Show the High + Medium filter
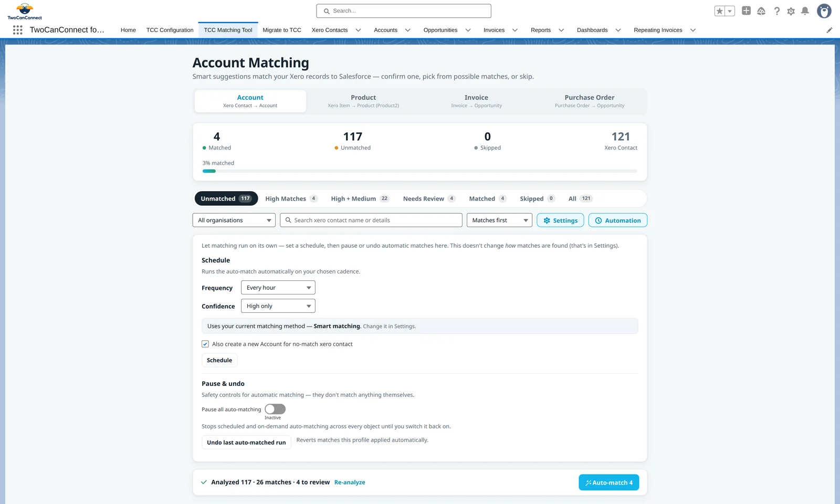This screenshot has height=504, width=840. [360, 198]
